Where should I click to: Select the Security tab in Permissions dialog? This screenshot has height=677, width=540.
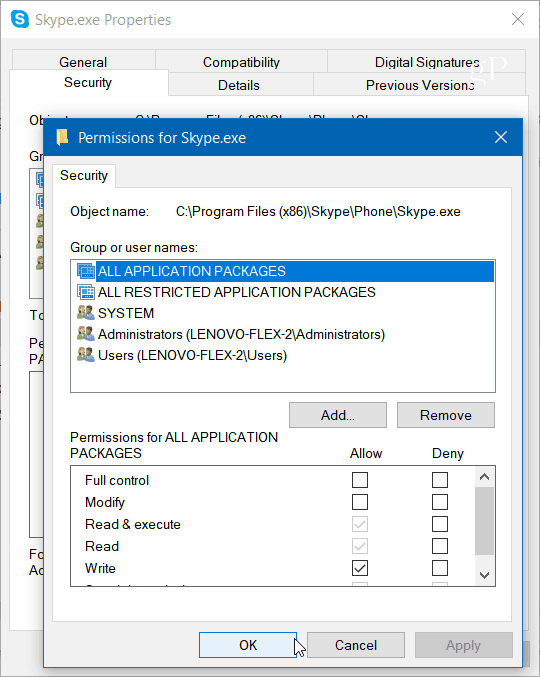[x=84, y=175]
